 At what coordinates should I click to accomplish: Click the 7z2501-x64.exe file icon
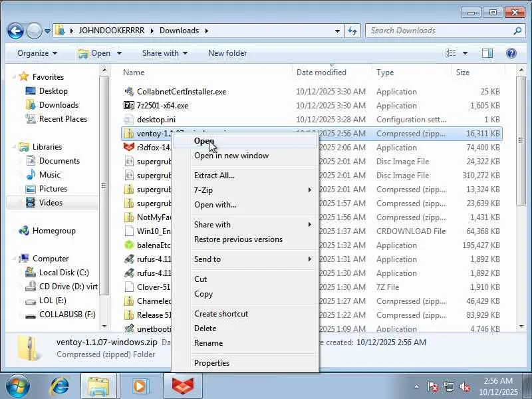(x=129, y=106)
